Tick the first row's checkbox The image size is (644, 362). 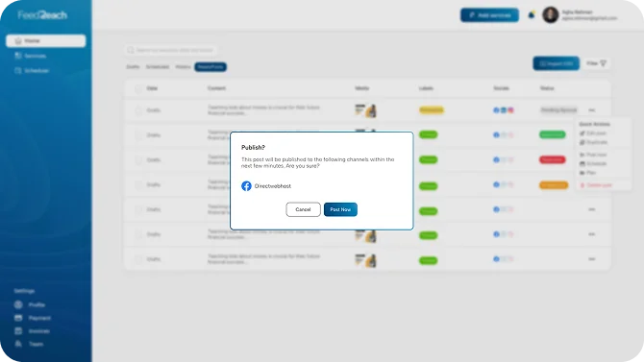click(138, 110)
